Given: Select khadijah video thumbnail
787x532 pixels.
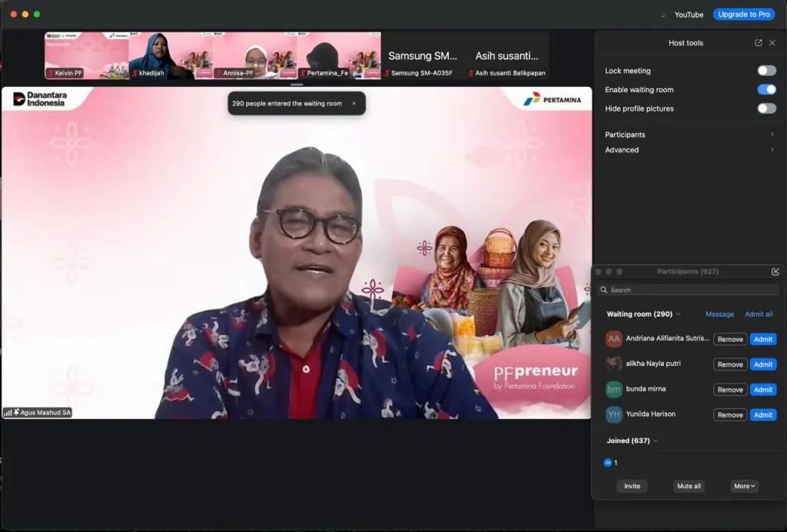Looking at the screenshot, I should coord(171,55).
